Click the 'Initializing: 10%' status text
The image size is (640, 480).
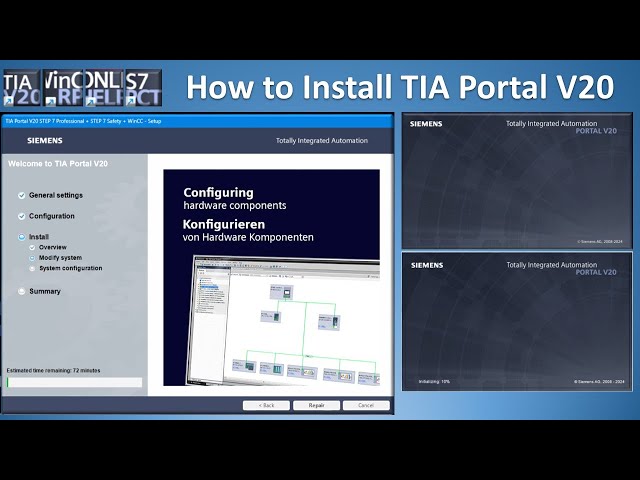click(434, 382)
